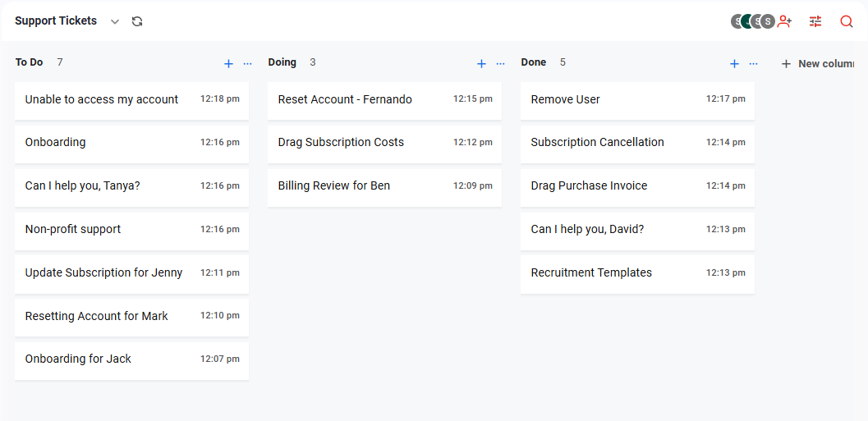Viewport: 868px width, 421px height.
Task: Add a card to the Doing column
Action: click(x=481, y=63)
